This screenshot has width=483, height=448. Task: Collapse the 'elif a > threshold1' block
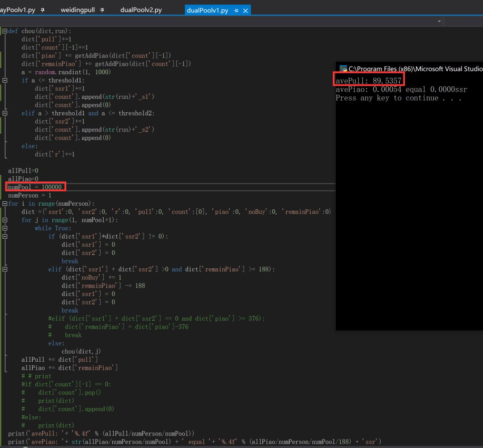click(5, 114)
